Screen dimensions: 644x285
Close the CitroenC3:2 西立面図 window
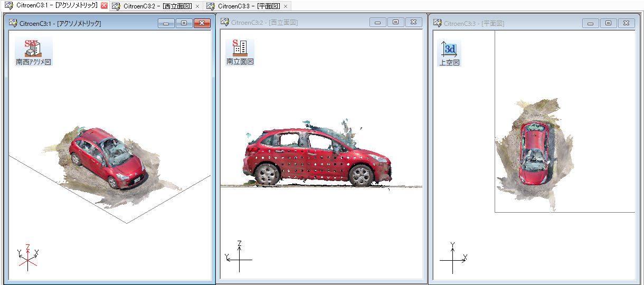pos(413,22)
